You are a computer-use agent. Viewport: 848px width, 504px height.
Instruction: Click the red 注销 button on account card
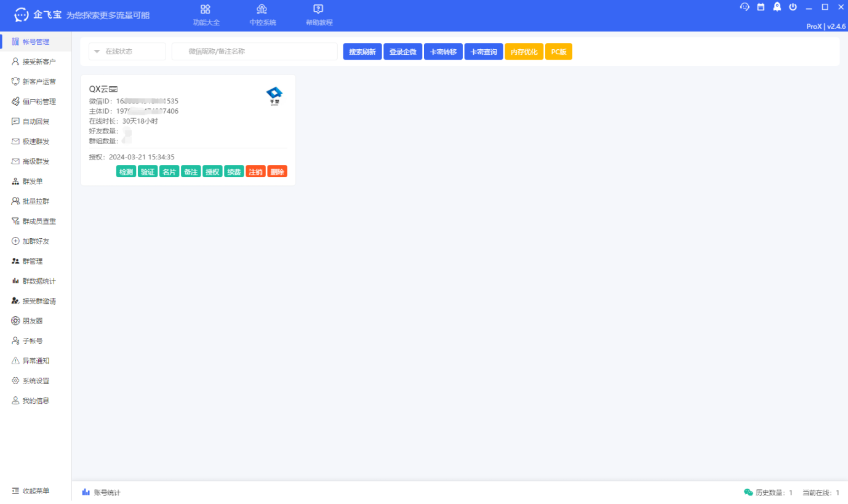click(255, 172)
